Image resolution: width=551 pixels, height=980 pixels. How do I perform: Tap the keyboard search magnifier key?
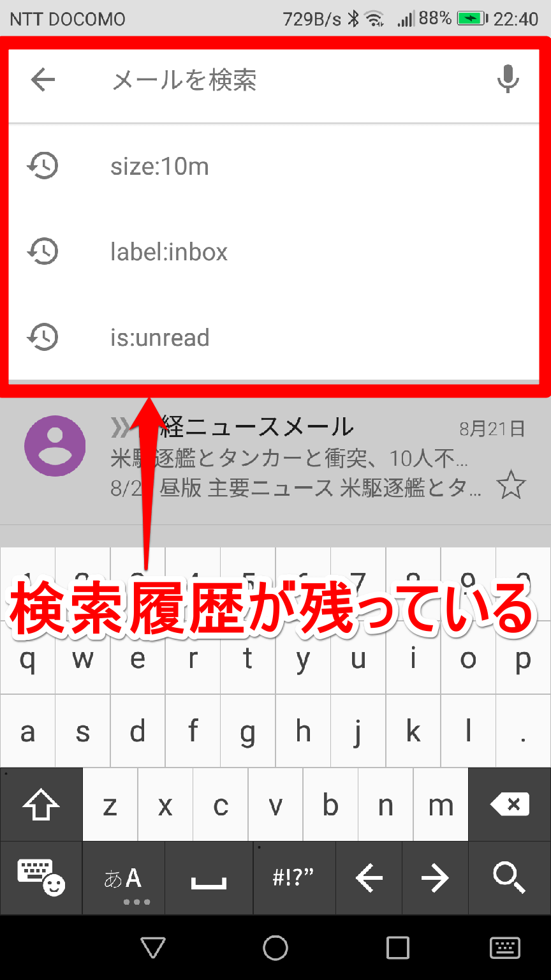pyautogui.click(x=510, y=879)
